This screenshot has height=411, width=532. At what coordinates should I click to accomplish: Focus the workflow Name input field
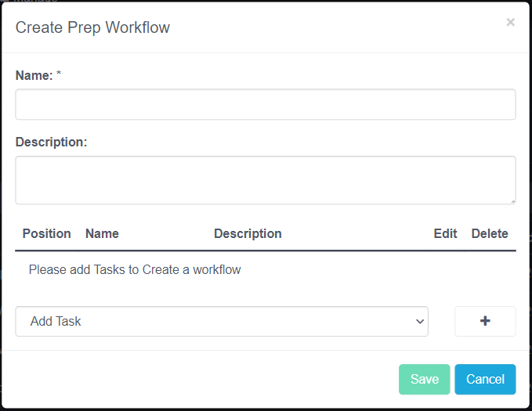click(x=266, y=104)
